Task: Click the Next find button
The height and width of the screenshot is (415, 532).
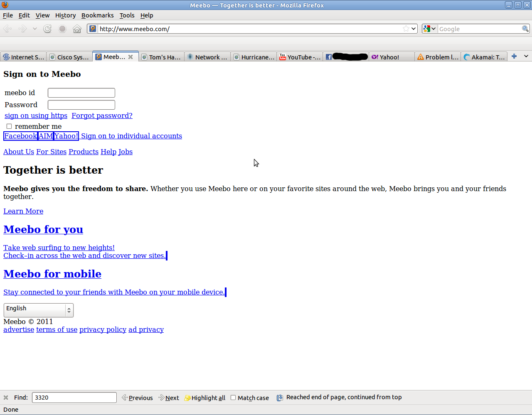Action: click(169, 398)
